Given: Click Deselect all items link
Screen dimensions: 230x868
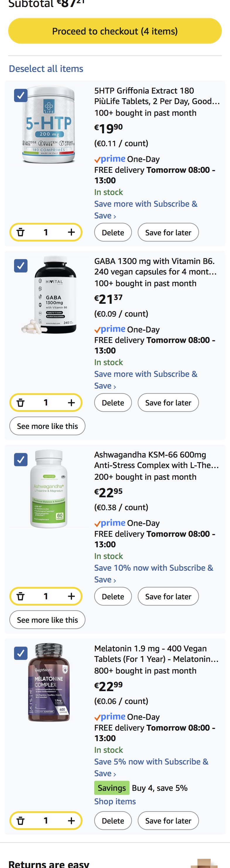Looking at the screenshot, I should pos(46,69).
